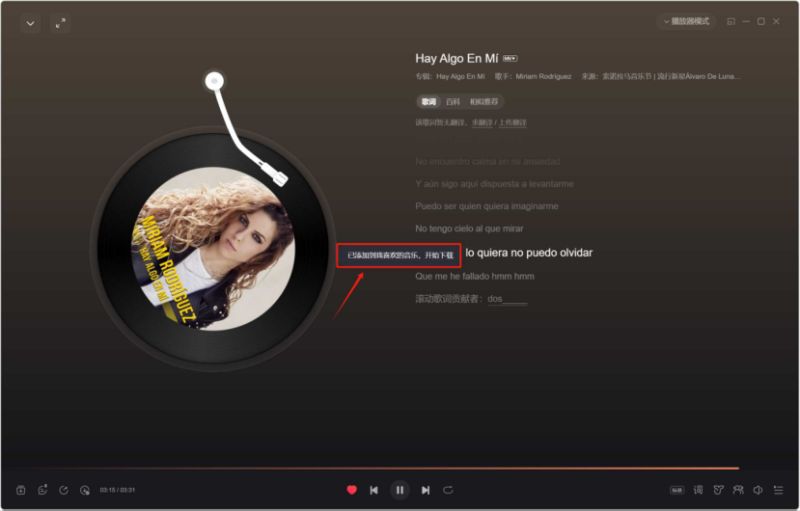Click the share icon in bottom bar
The width and height of the screenshot is (800, 511).
click(x=64, y=490)
